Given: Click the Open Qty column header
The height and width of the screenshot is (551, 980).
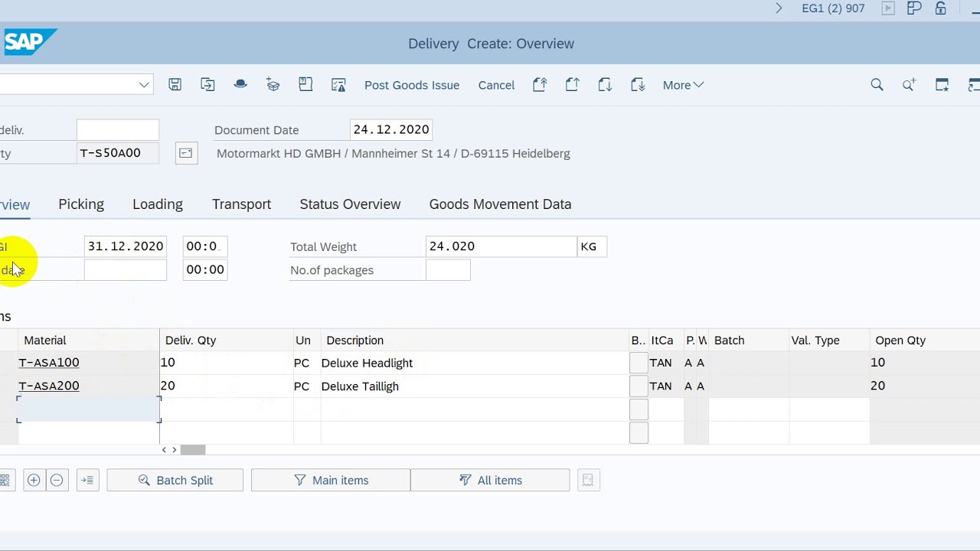Looking at the screenshot, I should 924,341.
